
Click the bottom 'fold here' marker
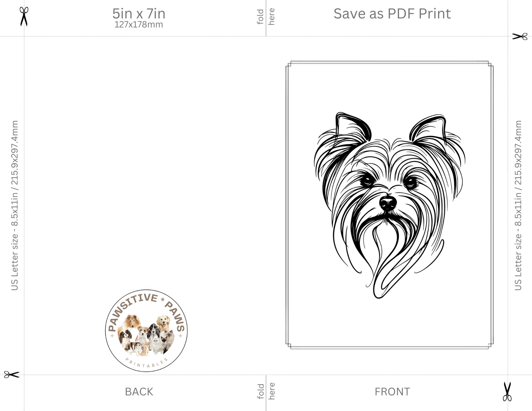(266, 391)
